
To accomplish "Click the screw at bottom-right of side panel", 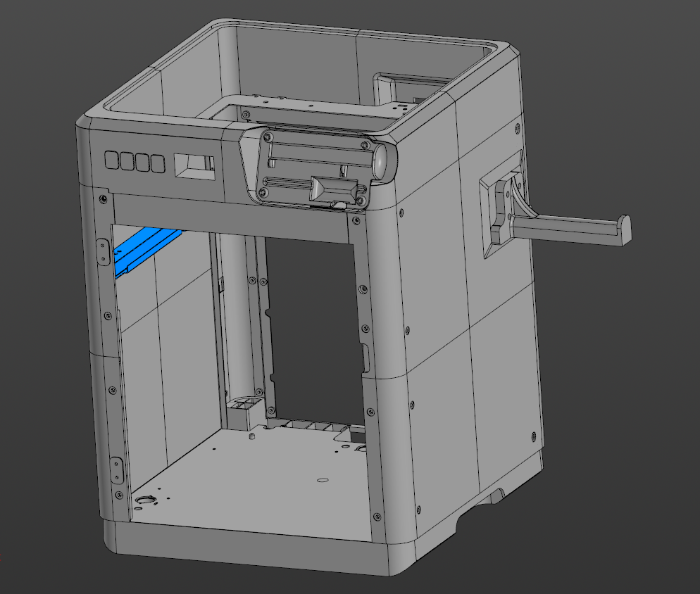I will click(x=534, y=436).
